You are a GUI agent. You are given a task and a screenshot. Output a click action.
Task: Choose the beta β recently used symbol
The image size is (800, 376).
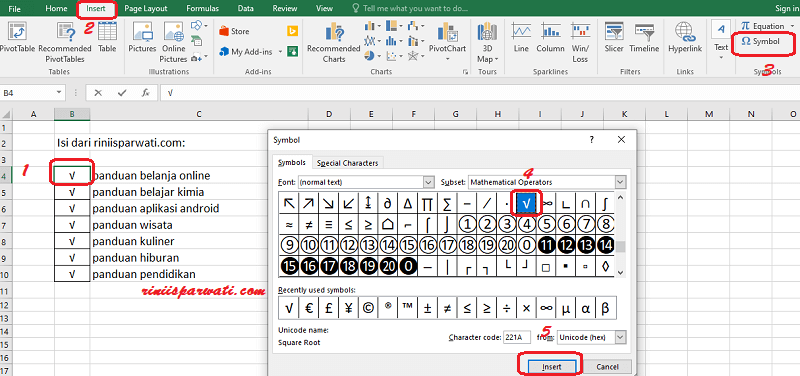click(606, 308)
